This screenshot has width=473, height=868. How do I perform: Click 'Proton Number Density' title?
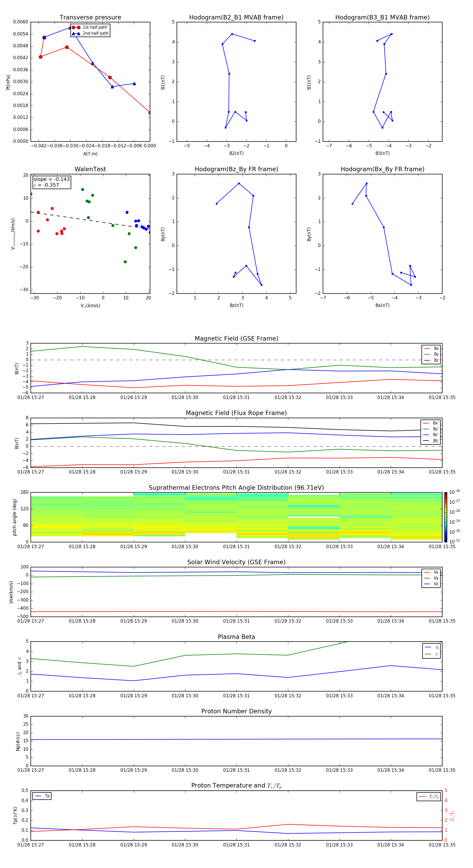tap(236, 712)
